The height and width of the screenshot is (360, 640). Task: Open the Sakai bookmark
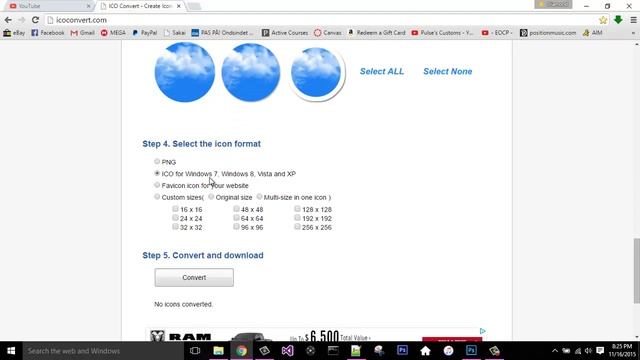click(174, 33)
